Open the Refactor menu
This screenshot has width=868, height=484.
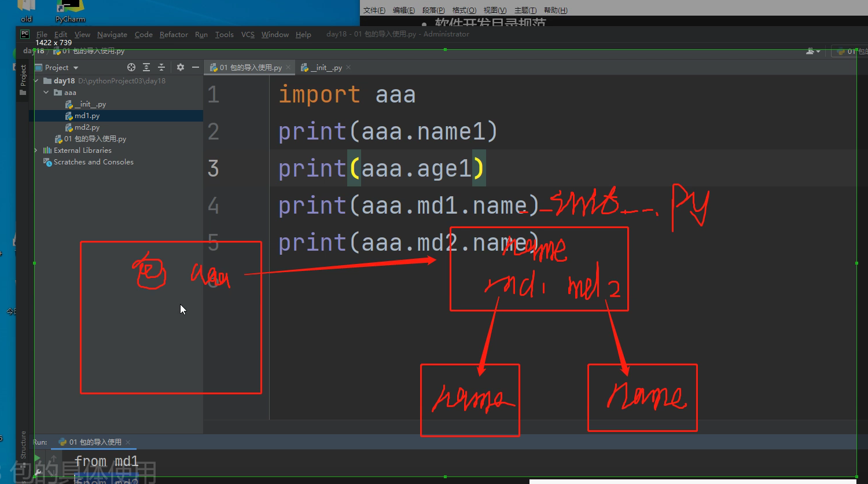point(174,35)
